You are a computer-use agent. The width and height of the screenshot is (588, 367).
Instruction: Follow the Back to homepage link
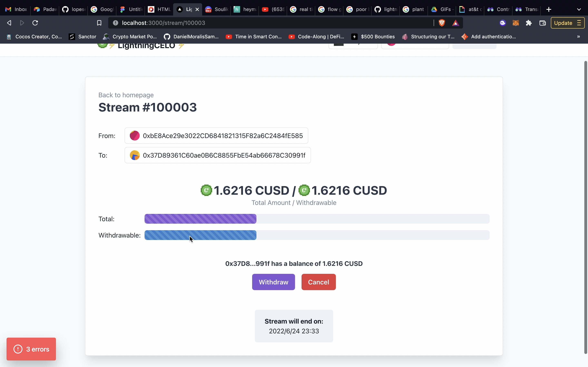[126, 95]
